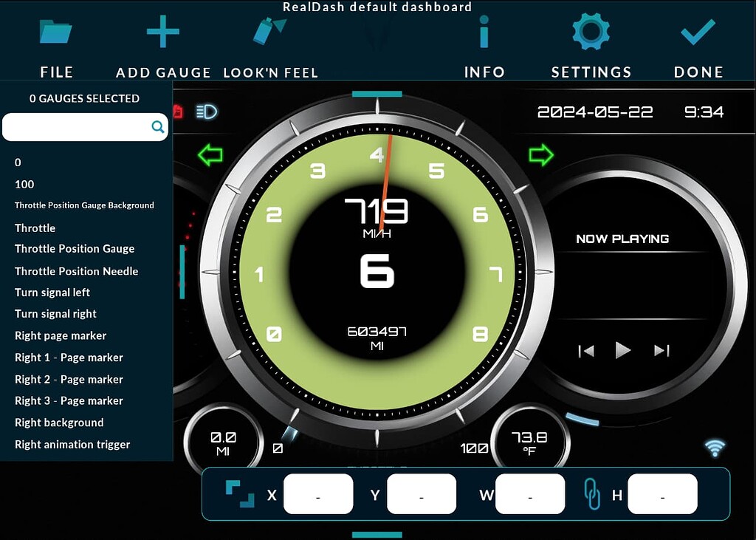This screenshot has height=540, width=756.
Task: Click the WiFi status icon
Action: (715, 448)
